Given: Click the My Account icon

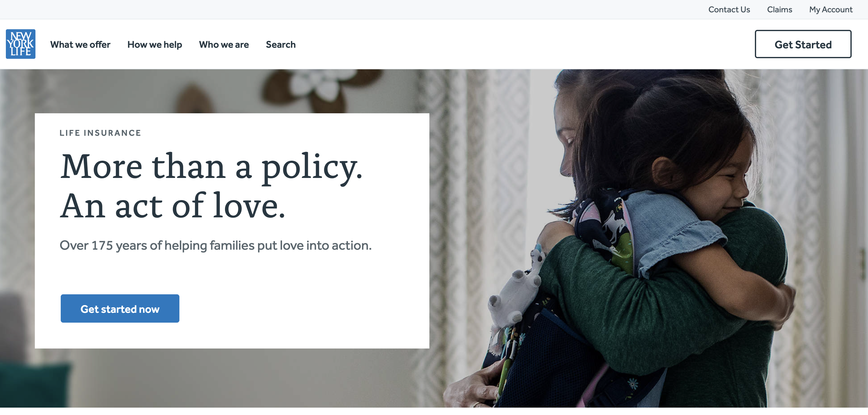Looking at the screenshot, I should click(x=828, y=10).
